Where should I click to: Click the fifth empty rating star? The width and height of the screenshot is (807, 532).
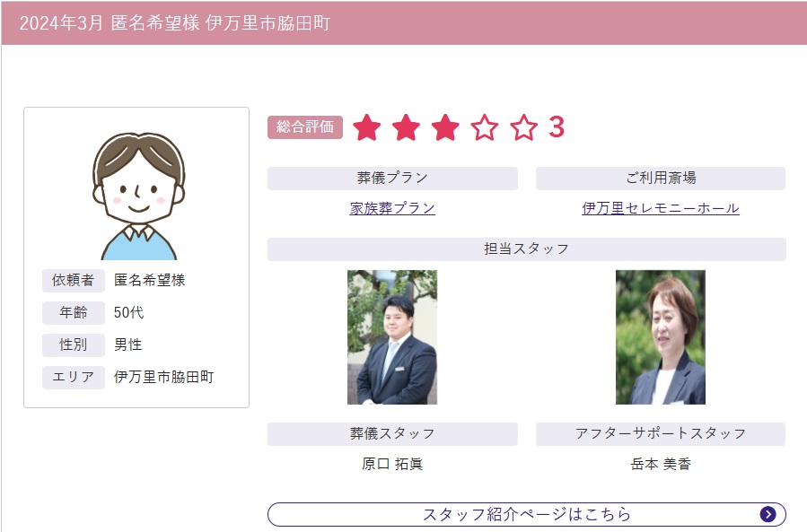click(523, 127)
